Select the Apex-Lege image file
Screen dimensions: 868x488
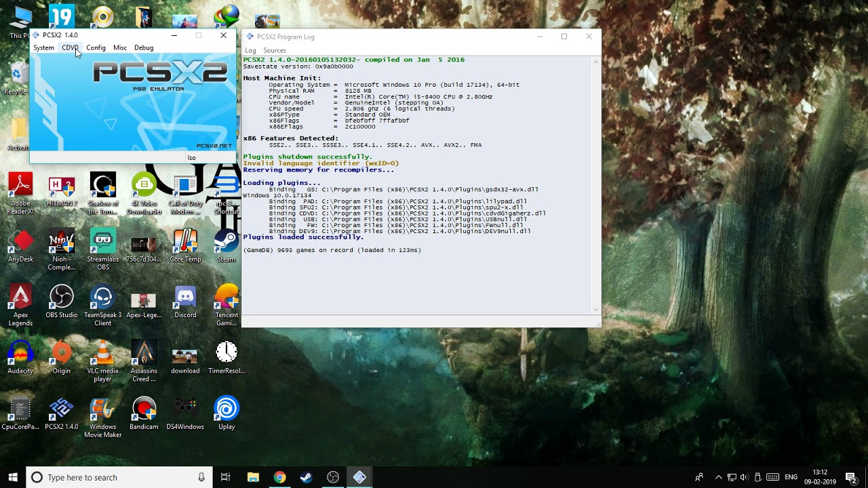144,302
